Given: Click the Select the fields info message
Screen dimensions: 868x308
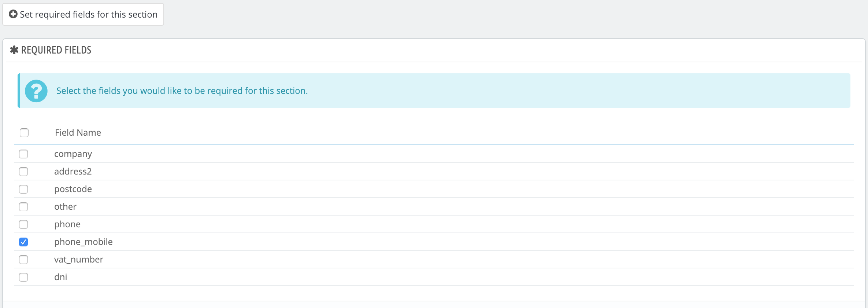Looking at the screenshot, I should point(182,91).
